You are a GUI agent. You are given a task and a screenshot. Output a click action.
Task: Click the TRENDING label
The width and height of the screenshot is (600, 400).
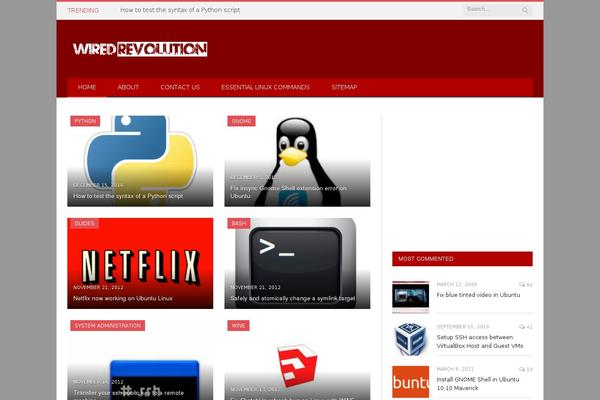pos(83,10)
